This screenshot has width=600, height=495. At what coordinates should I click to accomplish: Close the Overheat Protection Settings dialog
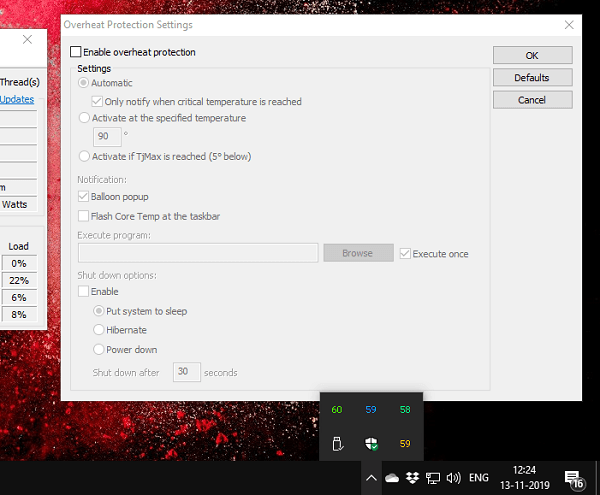pyautogui.click(x=569, y=25)
